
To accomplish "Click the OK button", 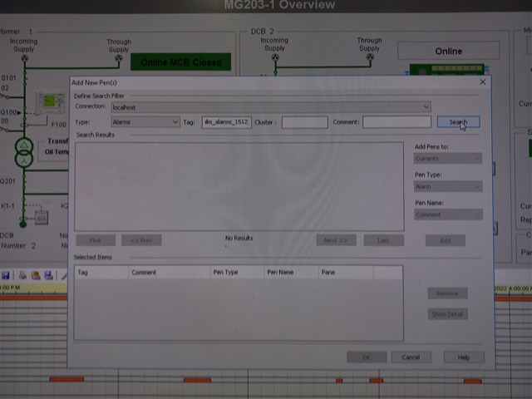I will click(x=367, y=357).
